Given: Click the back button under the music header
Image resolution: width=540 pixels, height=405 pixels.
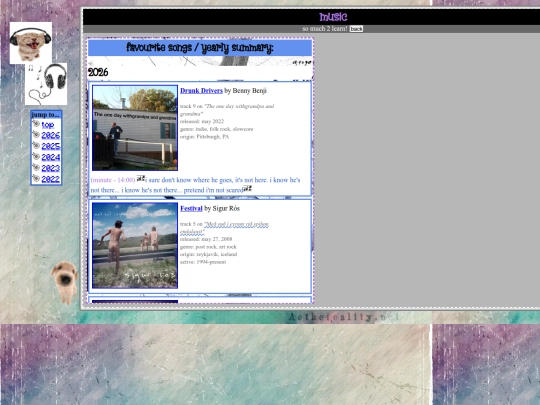Looking at the screenshot, I should tap(356, 29).
